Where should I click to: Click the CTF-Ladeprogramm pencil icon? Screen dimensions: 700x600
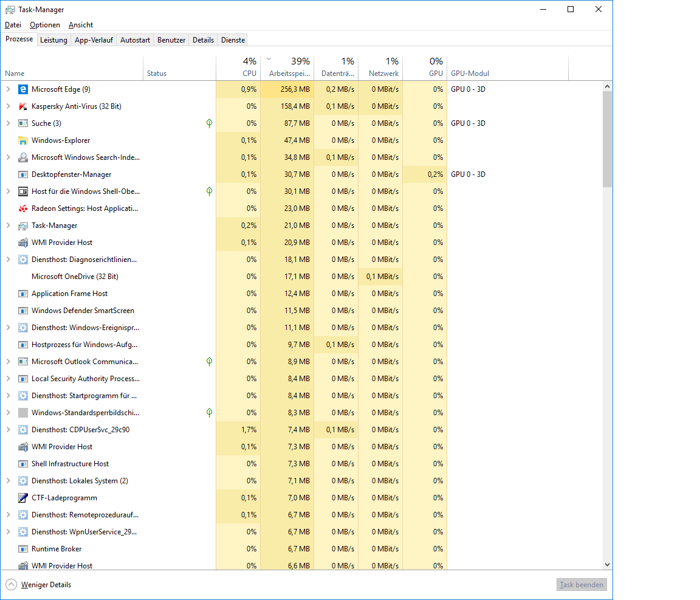(x=22, y=498)
